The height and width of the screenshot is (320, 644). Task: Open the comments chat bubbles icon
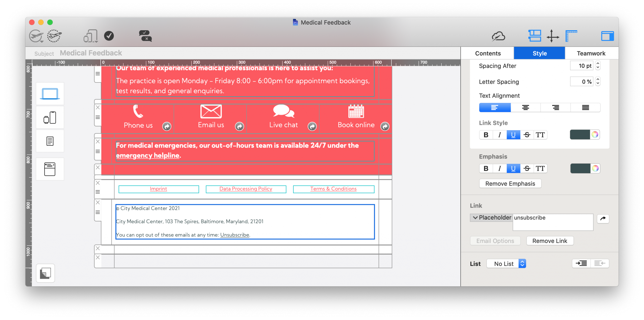click(x=145, y=36)
